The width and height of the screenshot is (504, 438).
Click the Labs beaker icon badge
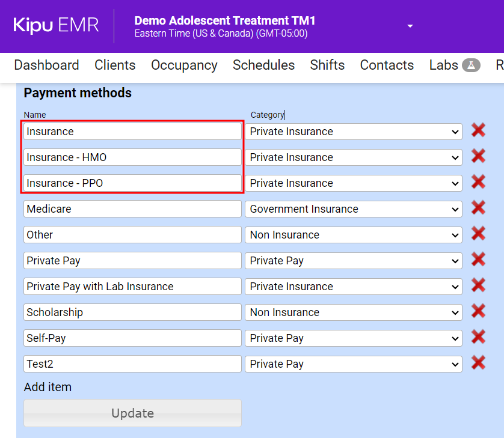coord(471,65)
